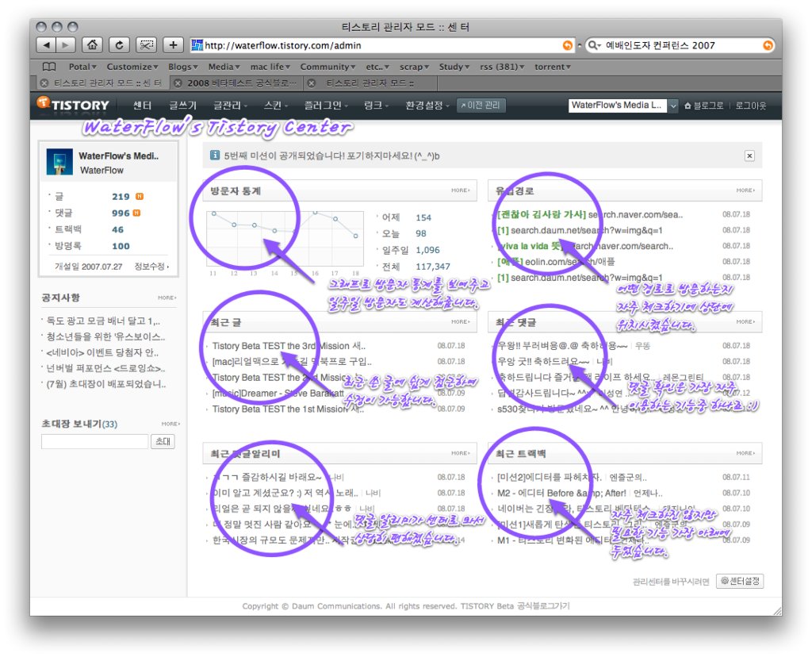
Task: Open the torrent bookmarks folder
Action: click(552, 67)
